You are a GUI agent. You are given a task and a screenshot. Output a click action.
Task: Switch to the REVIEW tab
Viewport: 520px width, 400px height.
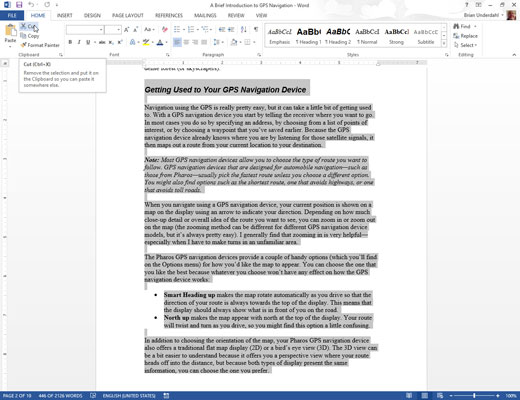click(236, 15)
